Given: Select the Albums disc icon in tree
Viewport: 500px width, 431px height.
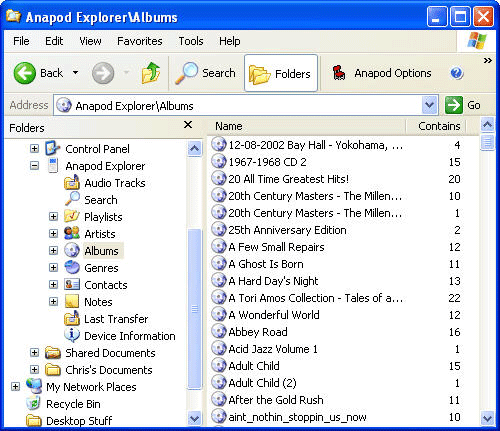Looking at the screenshot, I should [72, 250].
